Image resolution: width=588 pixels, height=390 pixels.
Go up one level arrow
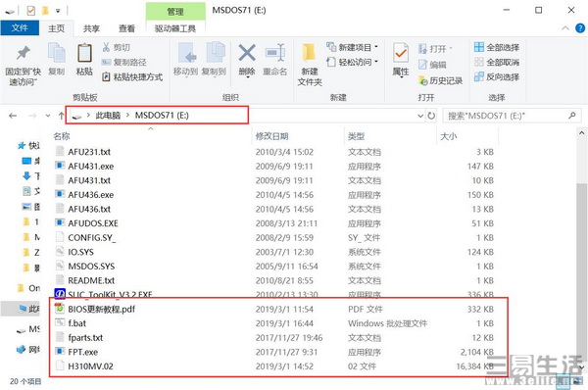tap(61, 116)
